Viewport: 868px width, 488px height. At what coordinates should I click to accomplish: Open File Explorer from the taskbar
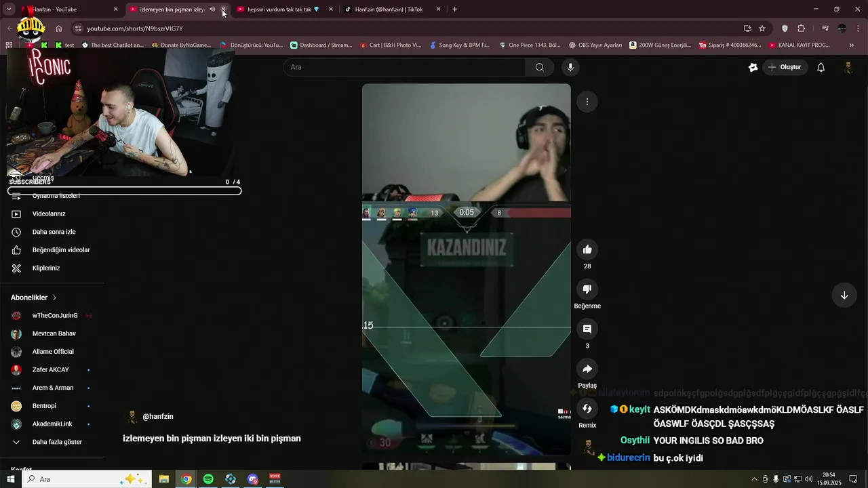click(164, 479)
